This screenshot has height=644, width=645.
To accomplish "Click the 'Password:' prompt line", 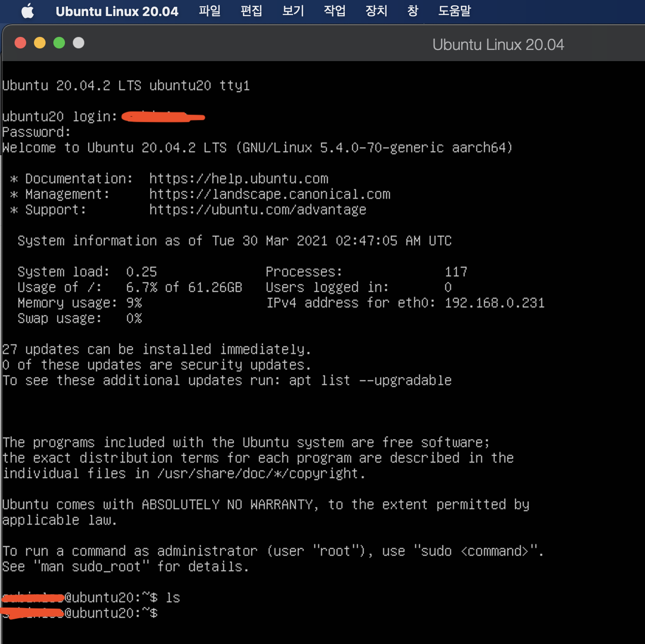I will pyautogui.click(x=36, y=132).
